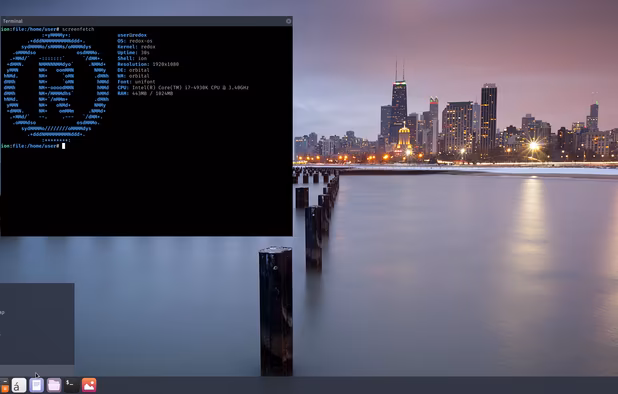Select the 'Resolution: 1920x1080' line

coord(148,64)
